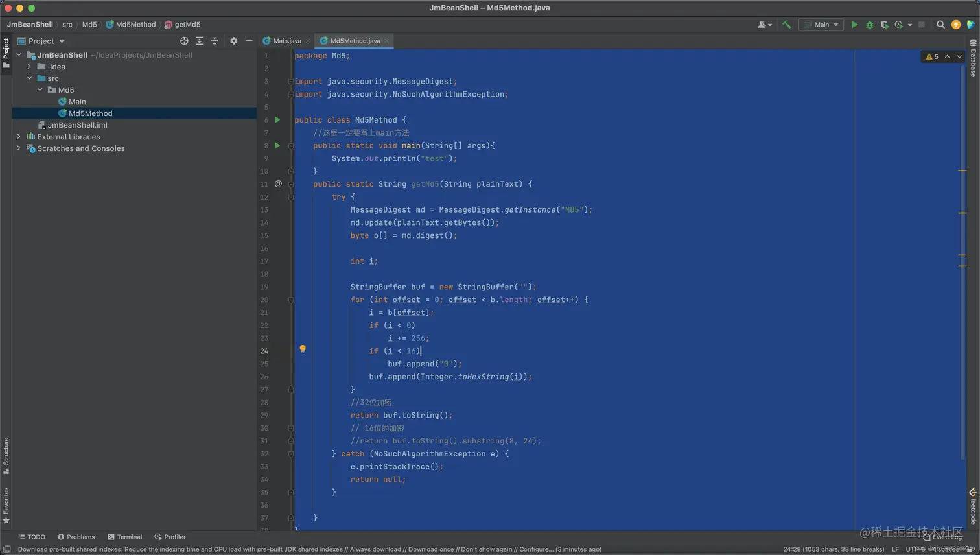
Task: Open run configuration Main dropdown
Action: point(821,25)
